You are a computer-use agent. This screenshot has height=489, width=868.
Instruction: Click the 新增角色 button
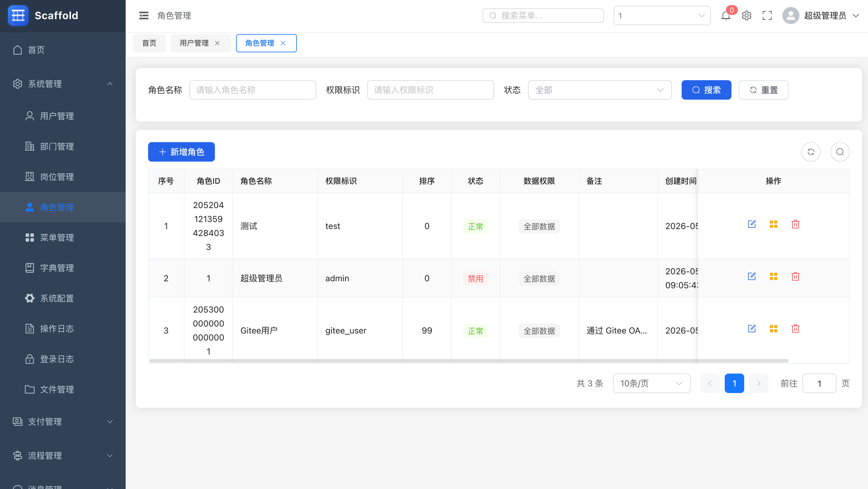181,152
